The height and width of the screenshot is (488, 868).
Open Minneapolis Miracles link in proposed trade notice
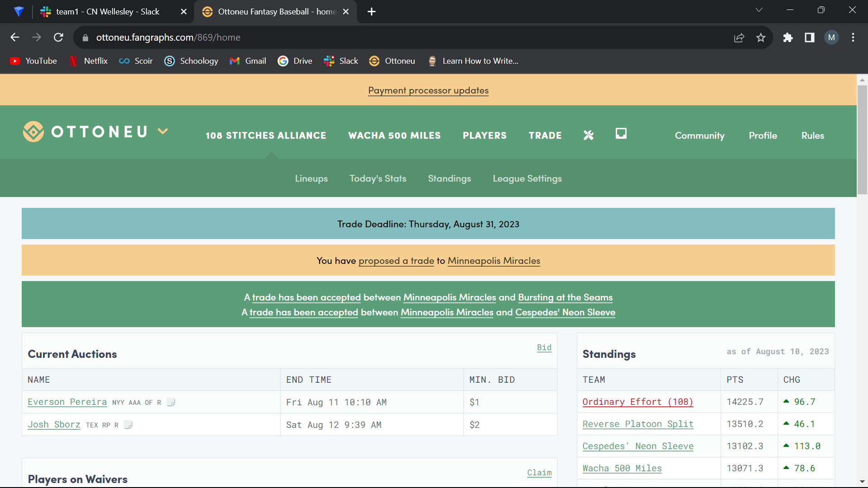[494, 261]
